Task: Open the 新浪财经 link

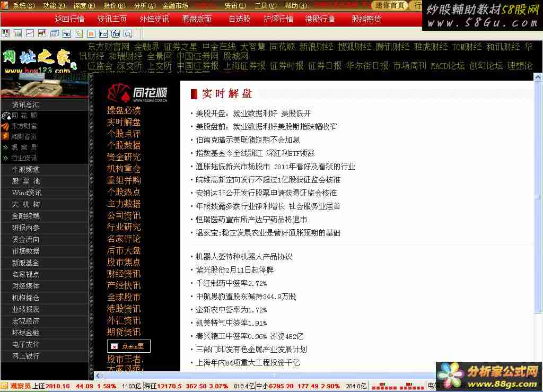Action: [316, 47]
